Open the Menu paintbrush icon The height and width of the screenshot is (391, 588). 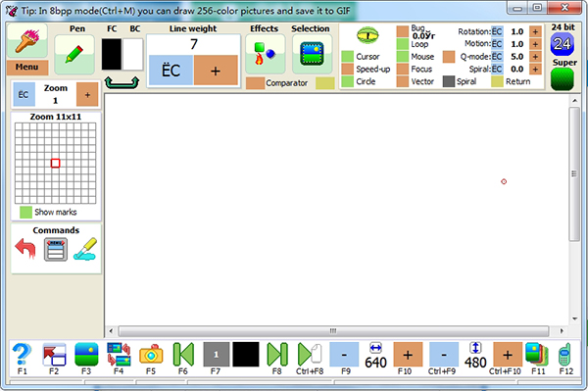27,40
